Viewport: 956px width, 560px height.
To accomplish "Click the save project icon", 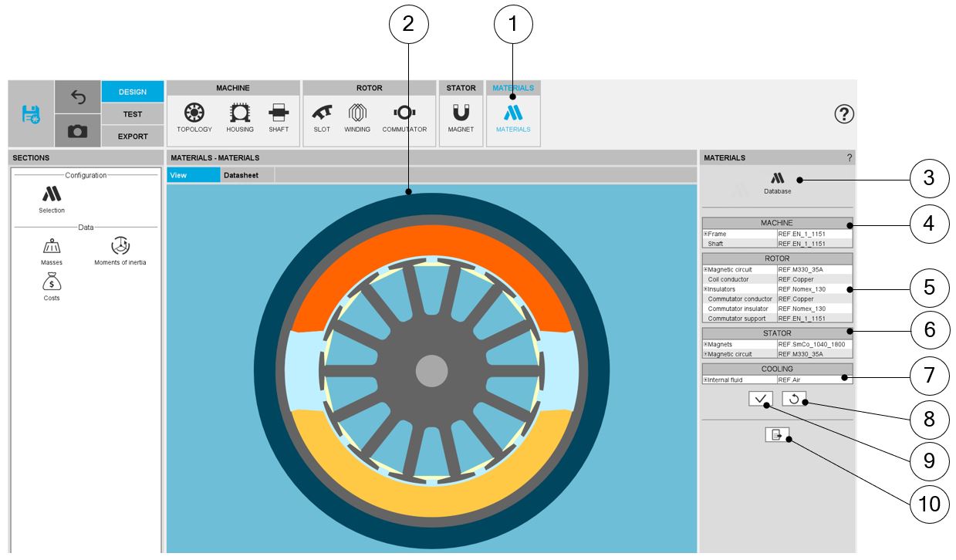I will [31, 114].
